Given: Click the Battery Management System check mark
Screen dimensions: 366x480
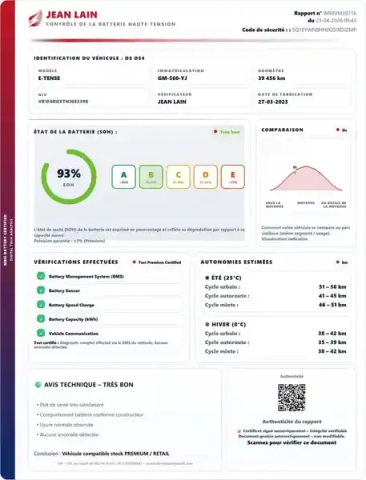Looking at the screenshot, I should coord(41,276).
